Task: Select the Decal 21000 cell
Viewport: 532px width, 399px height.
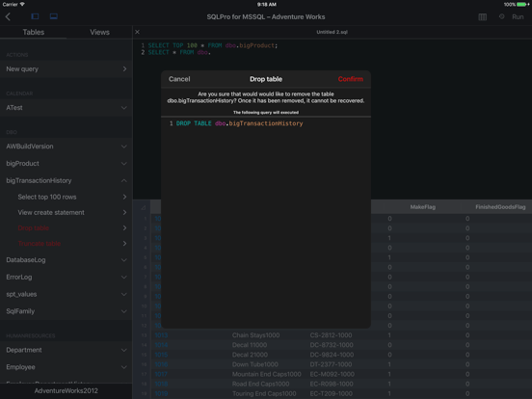Action: pos(250,355)
